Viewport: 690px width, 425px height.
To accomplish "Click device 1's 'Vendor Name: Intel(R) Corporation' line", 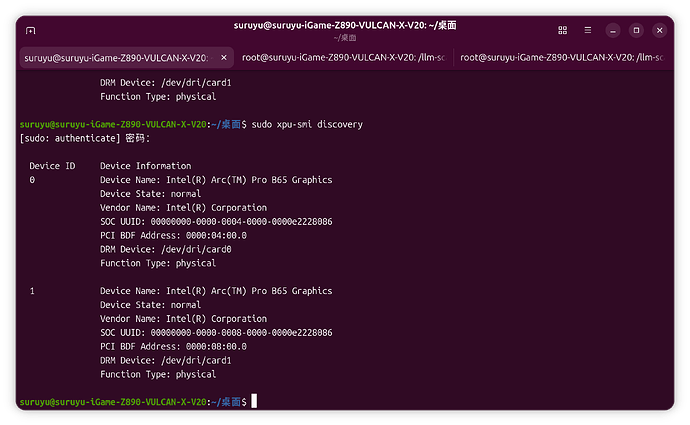I will [x=184, y=319].
